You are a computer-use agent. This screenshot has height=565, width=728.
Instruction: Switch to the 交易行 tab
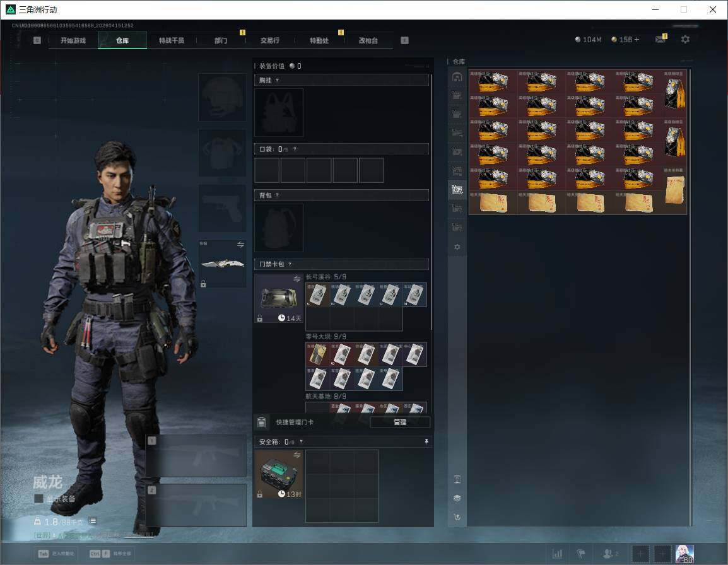tap(269, 40)
